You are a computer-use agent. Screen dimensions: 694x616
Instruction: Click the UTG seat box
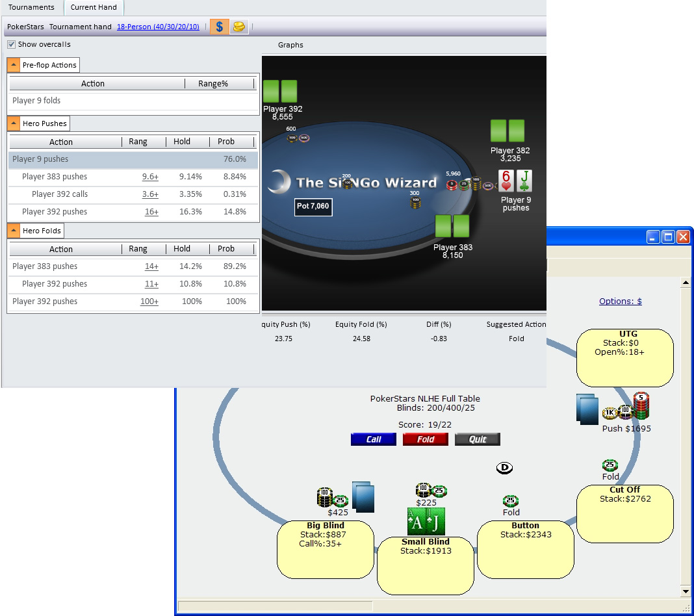click(x=625, y=357)
